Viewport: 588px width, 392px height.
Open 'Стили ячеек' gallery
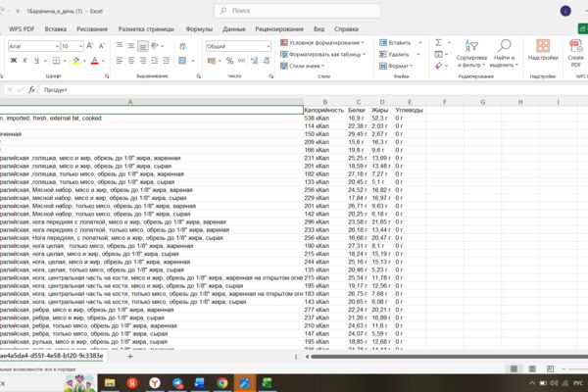pos(303,66)
